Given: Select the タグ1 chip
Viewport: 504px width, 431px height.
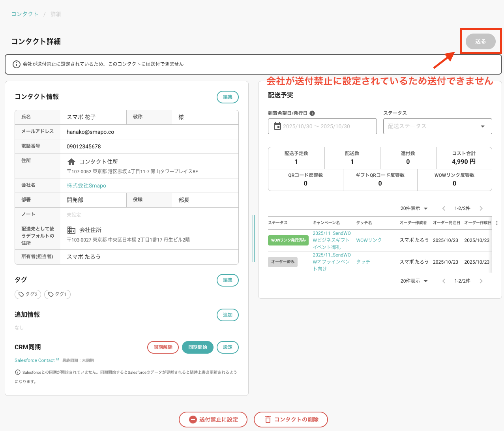Looking at the screenshot, I should [x=57, y=294].
